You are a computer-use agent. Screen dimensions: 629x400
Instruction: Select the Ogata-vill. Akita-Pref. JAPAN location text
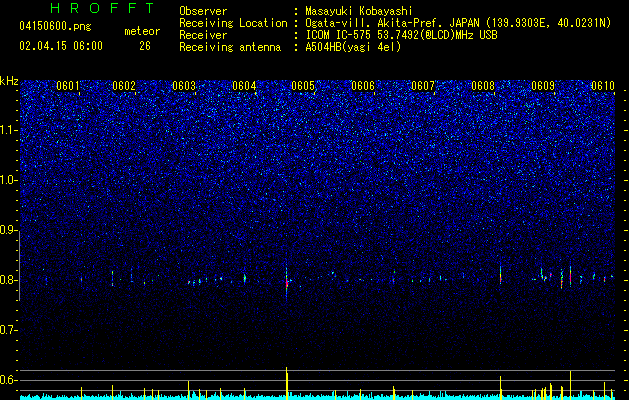(x=458, y=23)
